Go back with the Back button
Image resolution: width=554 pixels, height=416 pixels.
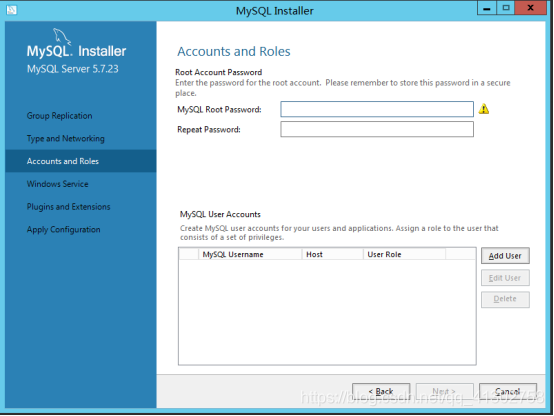[381, 392]
